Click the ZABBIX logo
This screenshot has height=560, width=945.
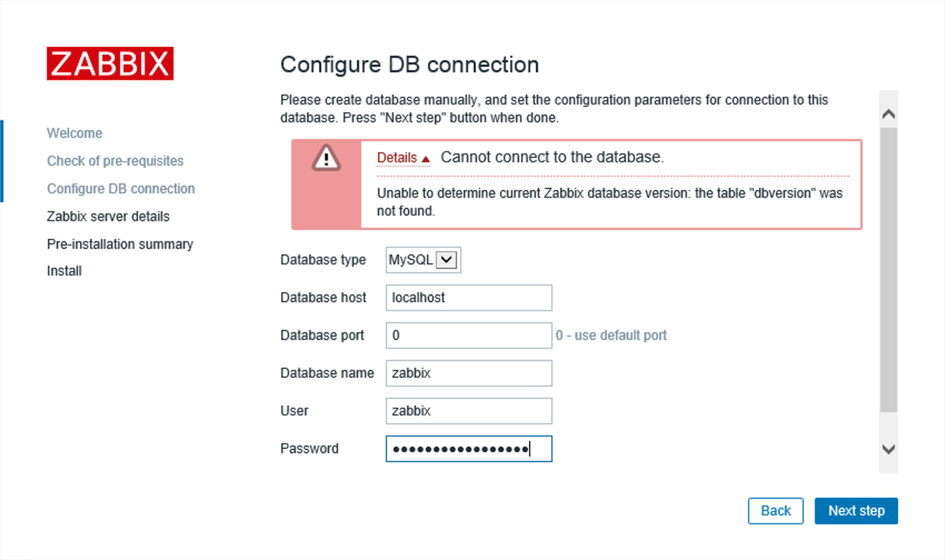pyautogui.click(x=110, y=64)
